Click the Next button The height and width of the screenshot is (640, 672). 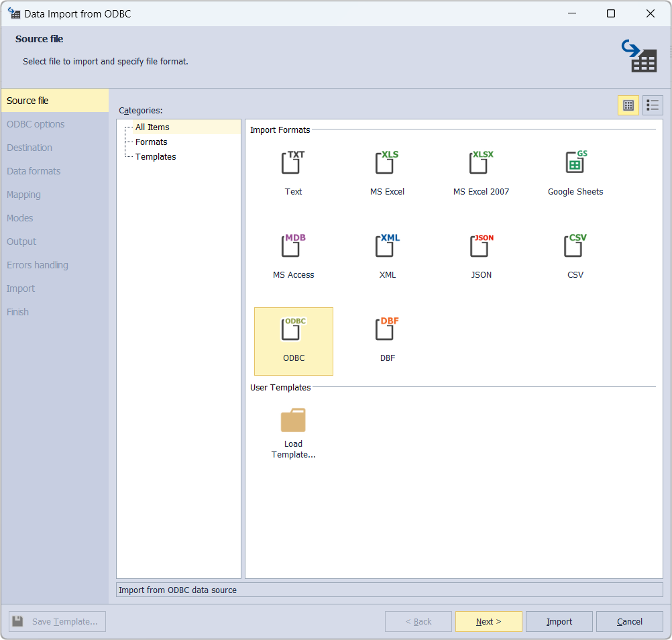pos(488,621)
